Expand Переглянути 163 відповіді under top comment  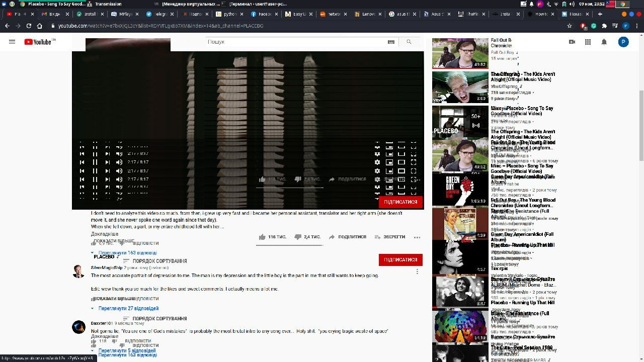coord(124,253)
